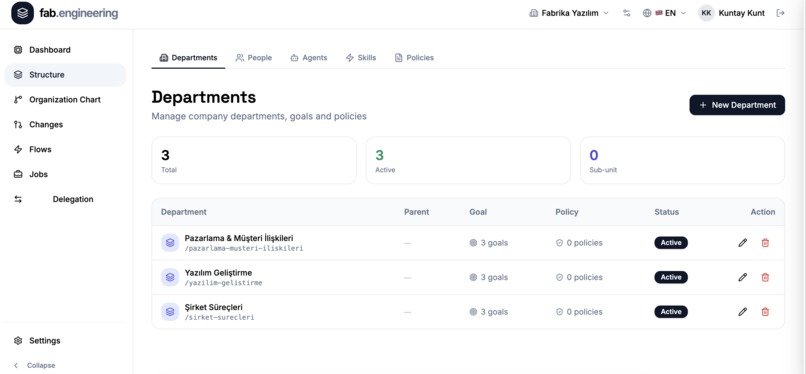Viewport: 806px width, 374px height.
Task: Click the Yazılım Geliştirme department name
Action: click(x=218, y=273)
